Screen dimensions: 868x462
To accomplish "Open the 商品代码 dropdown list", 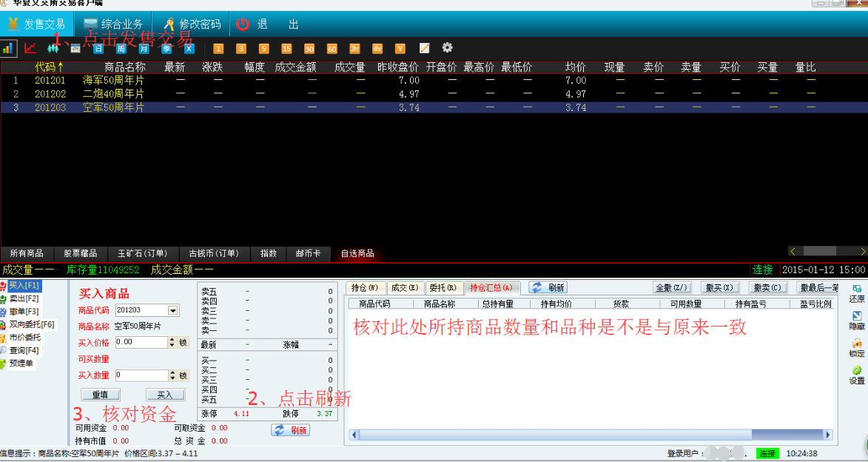I will click(172, 310).
